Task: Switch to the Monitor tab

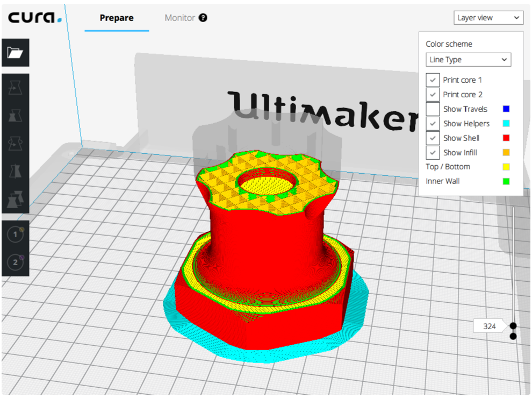Action: coord(180,18)
